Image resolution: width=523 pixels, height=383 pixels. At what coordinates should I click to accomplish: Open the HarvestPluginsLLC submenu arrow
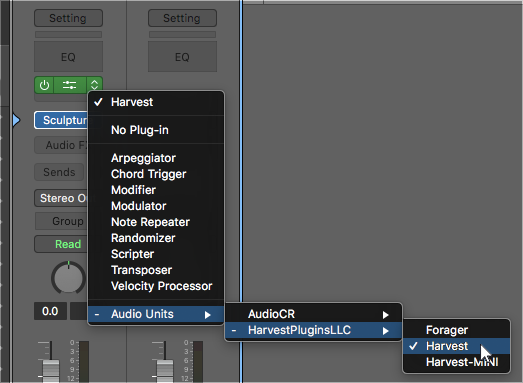click(386, 331)
